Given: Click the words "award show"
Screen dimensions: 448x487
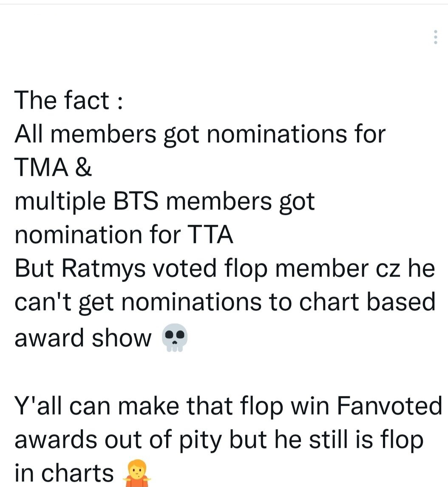Looking at the screenshot, I should tap(83, 338).
